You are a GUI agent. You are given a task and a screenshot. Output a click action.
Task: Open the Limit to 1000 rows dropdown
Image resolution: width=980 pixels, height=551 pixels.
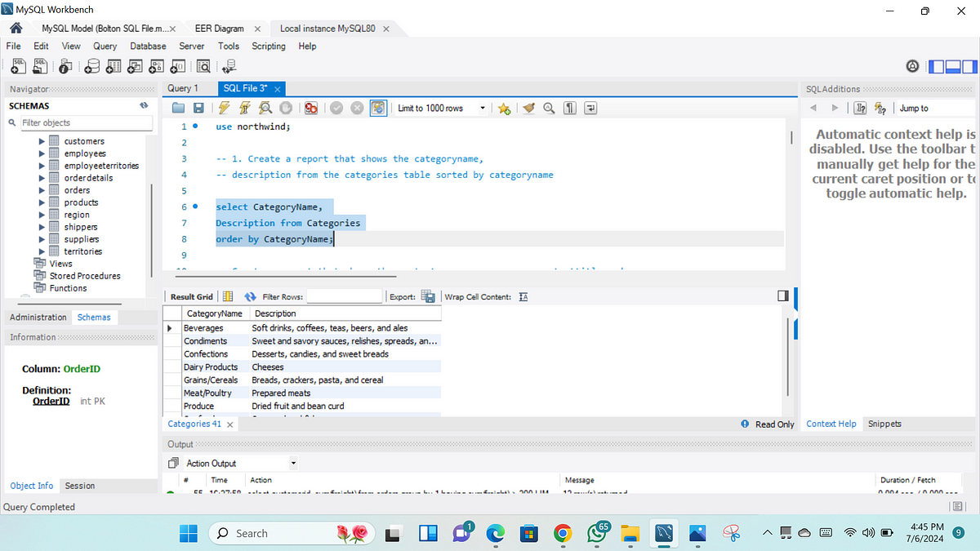(x=441, y=108)
